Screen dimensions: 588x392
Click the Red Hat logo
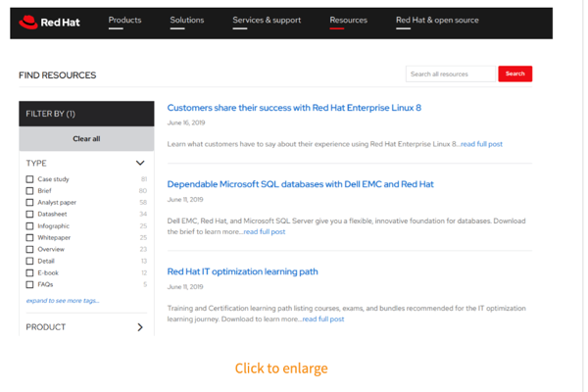tap(49, 23)
